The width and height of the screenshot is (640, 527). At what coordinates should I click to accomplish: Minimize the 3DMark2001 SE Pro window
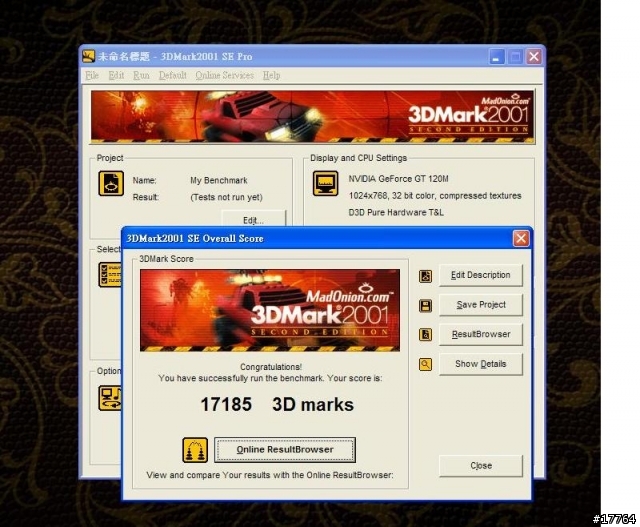(x=496, y=57)
